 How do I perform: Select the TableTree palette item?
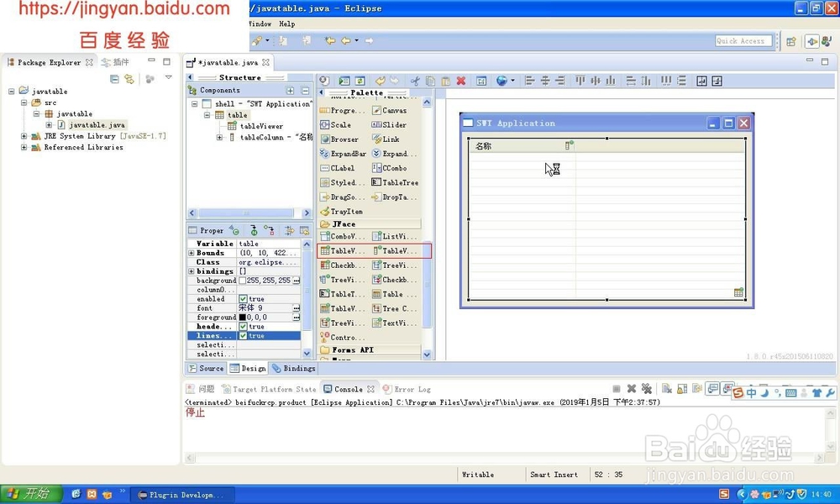(396, 182)
